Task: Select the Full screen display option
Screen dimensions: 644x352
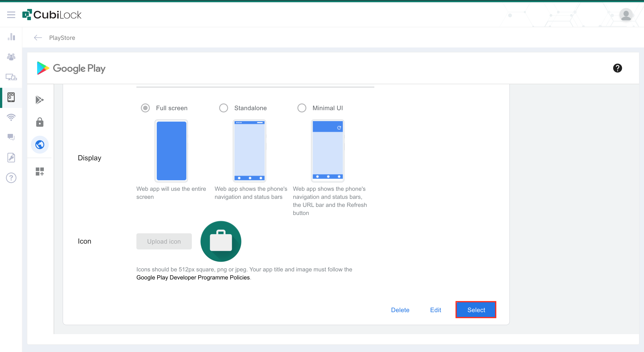Action: tap(145, 108)
